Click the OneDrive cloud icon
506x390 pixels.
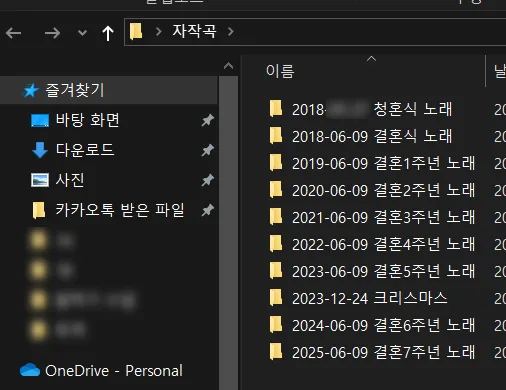pos(30,370)
